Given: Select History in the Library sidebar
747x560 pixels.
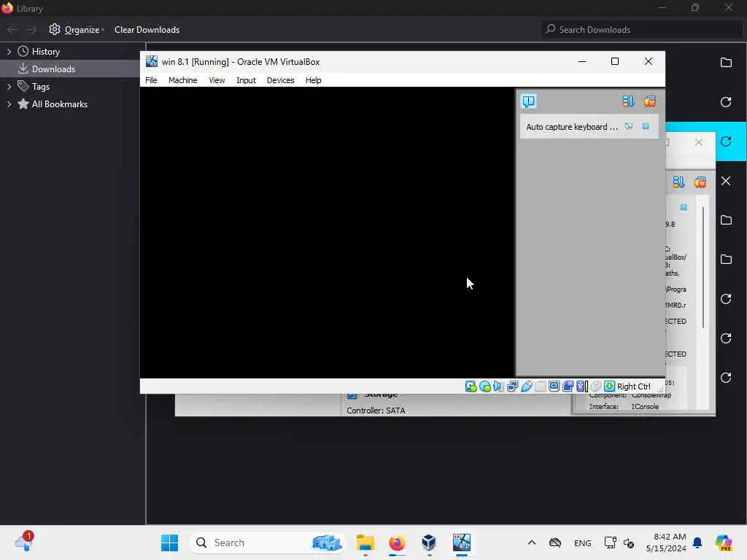Looking at the screenshot, I should point(45,52).
